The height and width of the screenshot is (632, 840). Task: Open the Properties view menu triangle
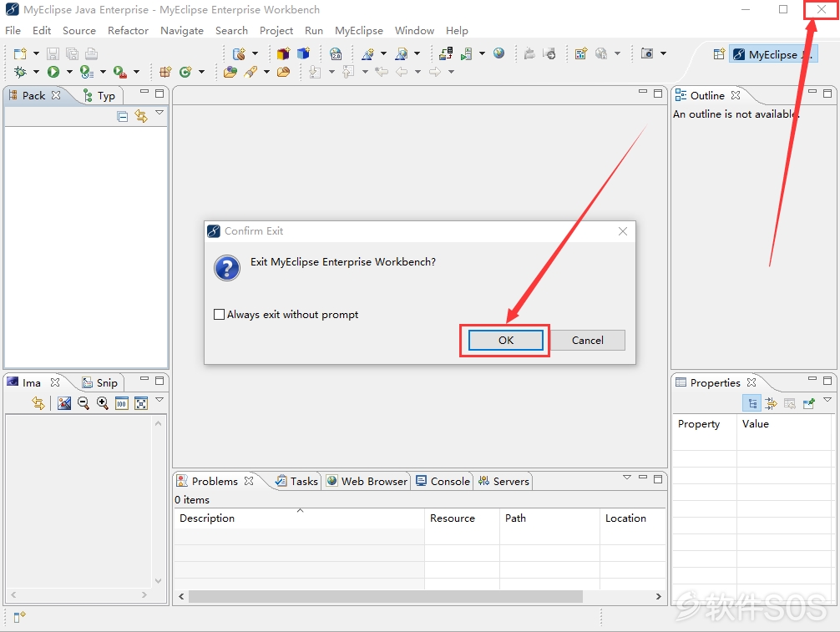[827, 400]
